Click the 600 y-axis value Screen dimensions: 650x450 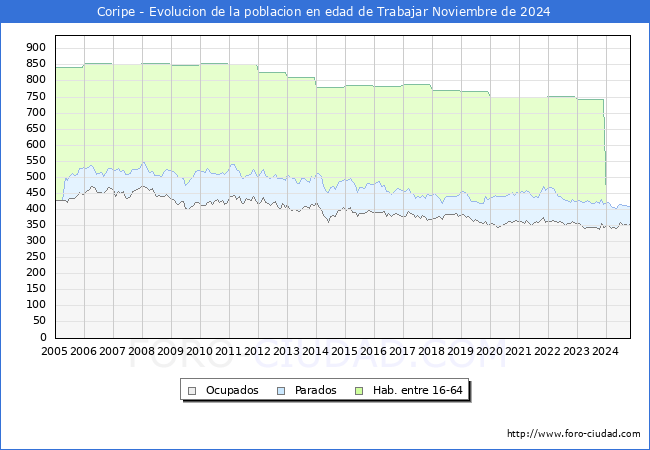36,145
